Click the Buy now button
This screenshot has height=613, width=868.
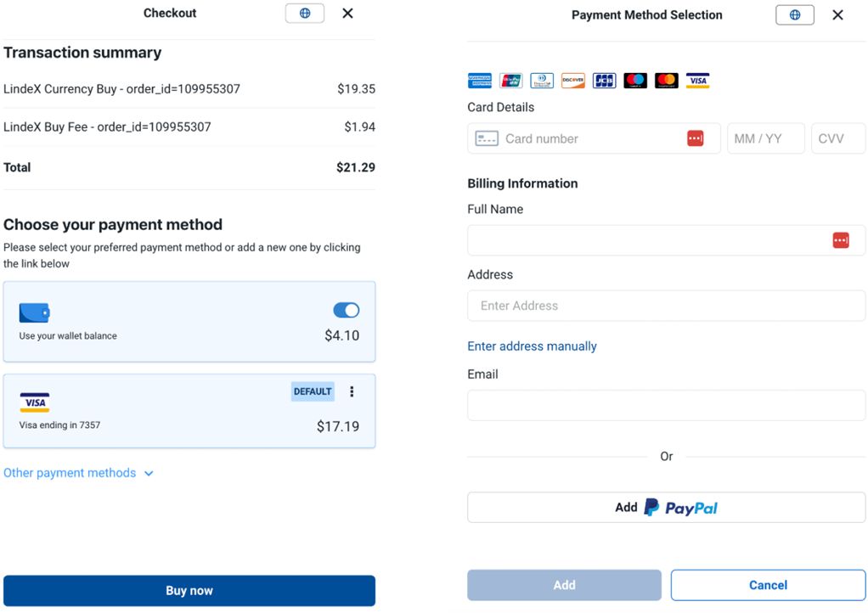189,591
